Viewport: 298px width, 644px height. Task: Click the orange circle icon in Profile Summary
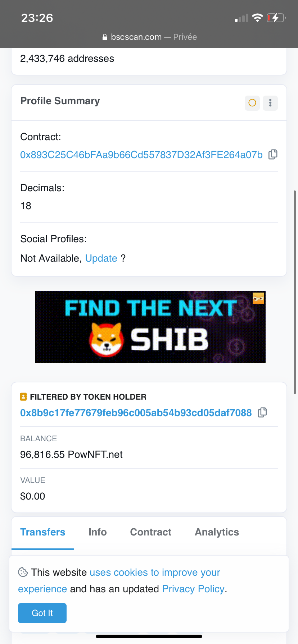pyautogui.click(x=252, y=103)
